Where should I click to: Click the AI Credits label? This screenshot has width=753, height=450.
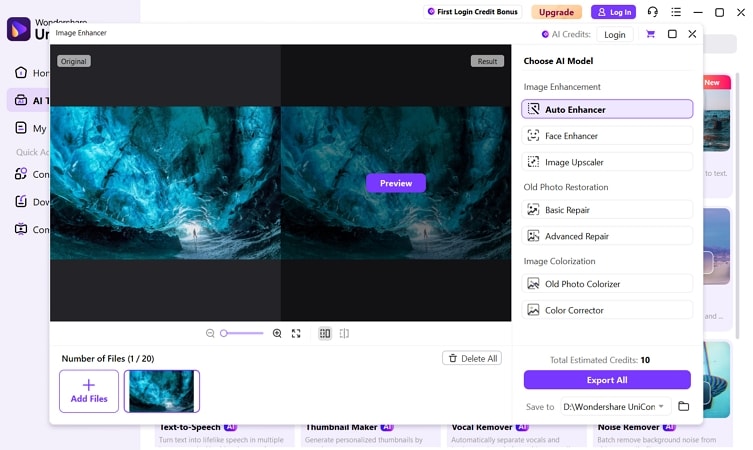571,34
